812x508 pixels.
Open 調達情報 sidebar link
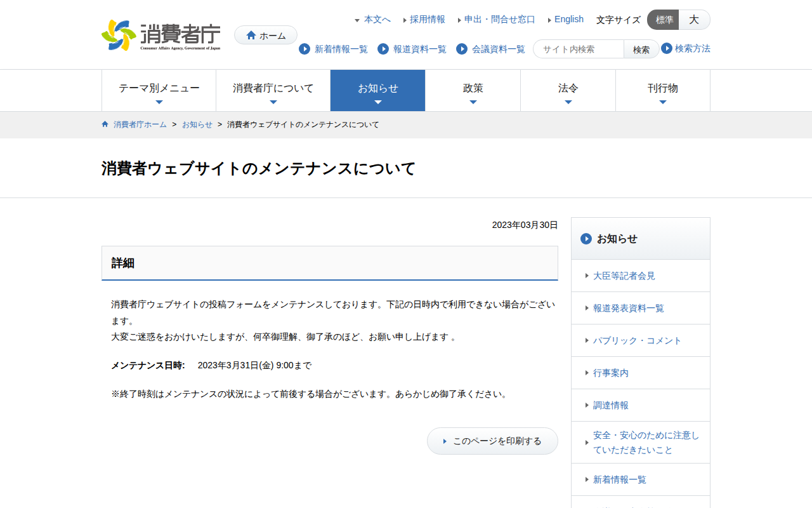click(x=611, y=405)
